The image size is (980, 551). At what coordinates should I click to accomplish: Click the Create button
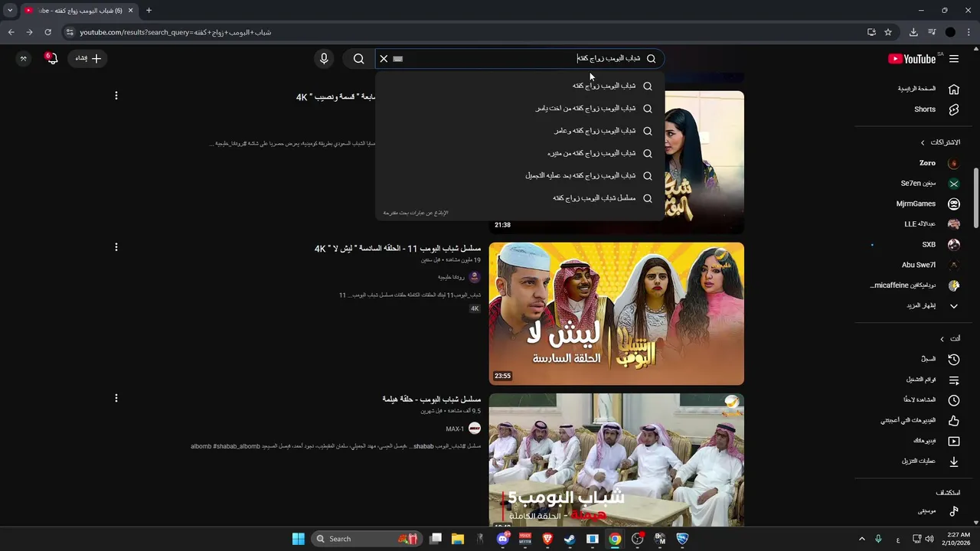point(88,59)
